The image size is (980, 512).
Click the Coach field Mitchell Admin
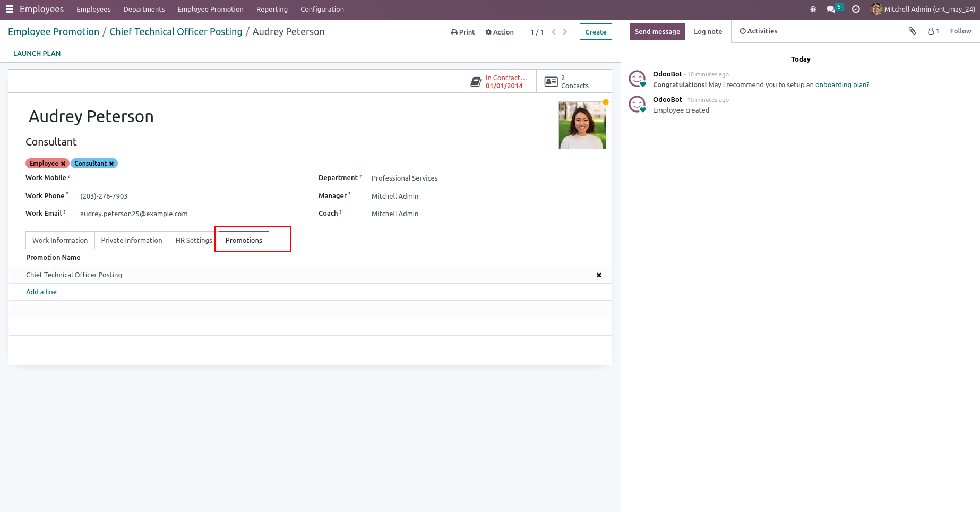coord(395,214)
